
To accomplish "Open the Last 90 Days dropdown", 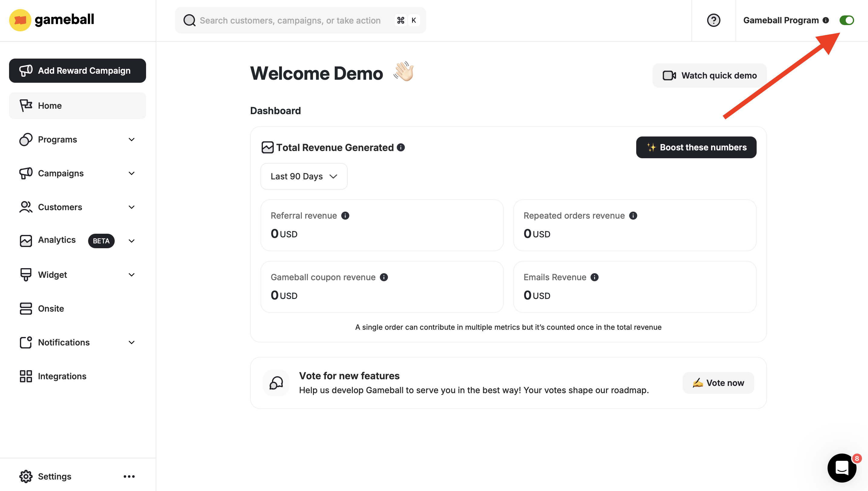I will coord(303,176).
